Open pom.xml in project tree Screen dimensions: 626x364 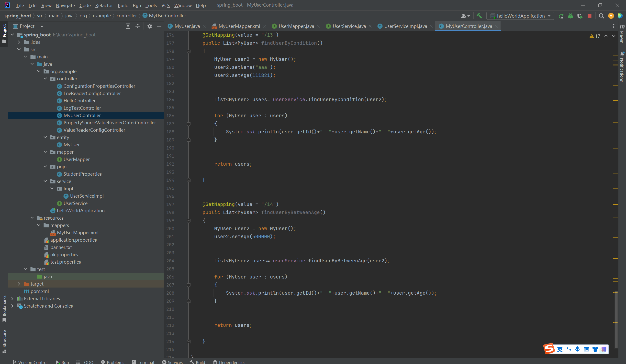coord(40,291)
